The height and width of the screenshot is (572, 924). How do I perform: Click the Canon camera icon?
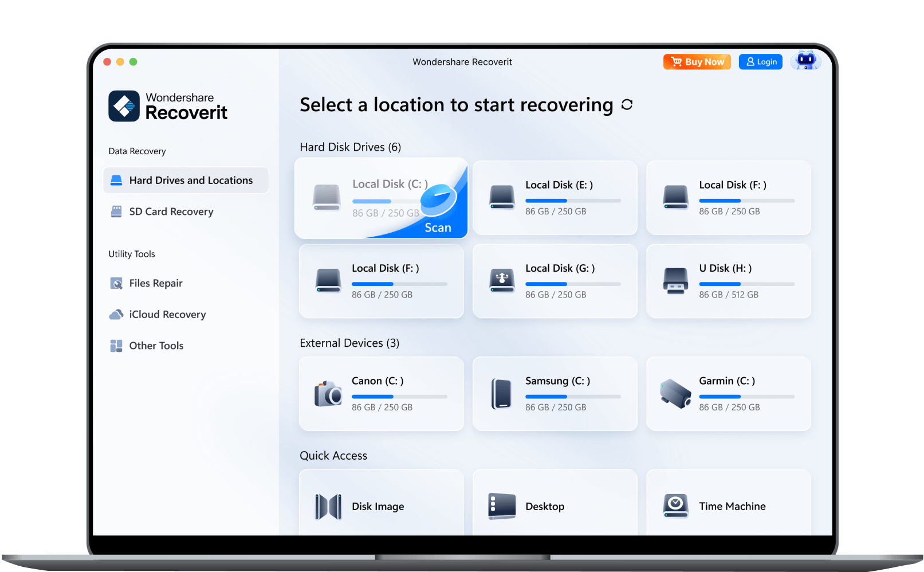coord(328,393)
